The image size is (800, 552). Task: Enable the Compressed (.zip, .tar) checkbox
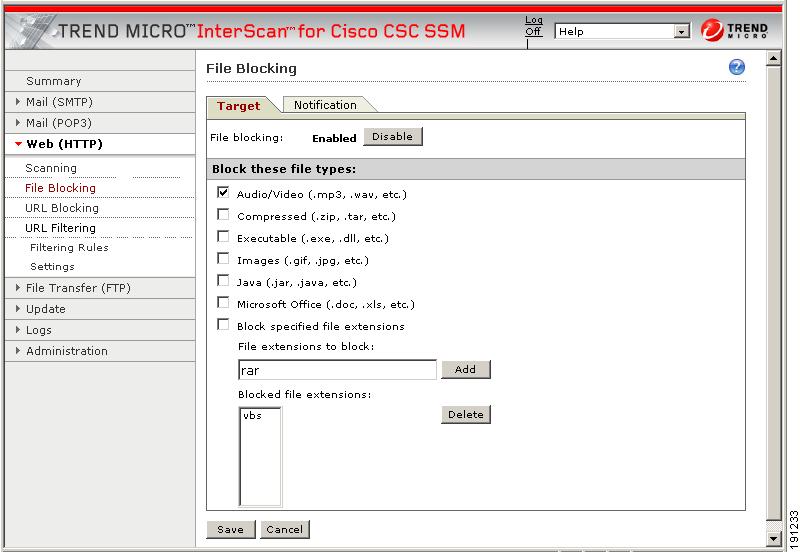point(223,214)
